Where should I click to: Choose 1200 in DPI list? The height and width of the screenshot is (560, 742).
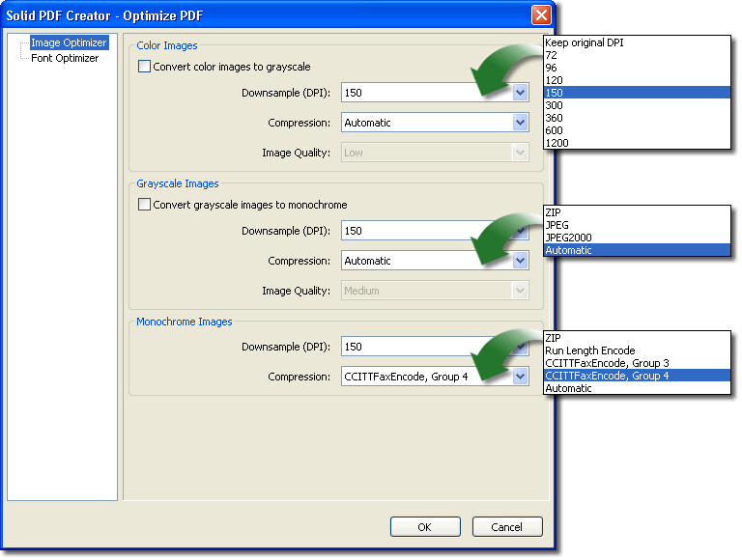(x=637, y=143)
